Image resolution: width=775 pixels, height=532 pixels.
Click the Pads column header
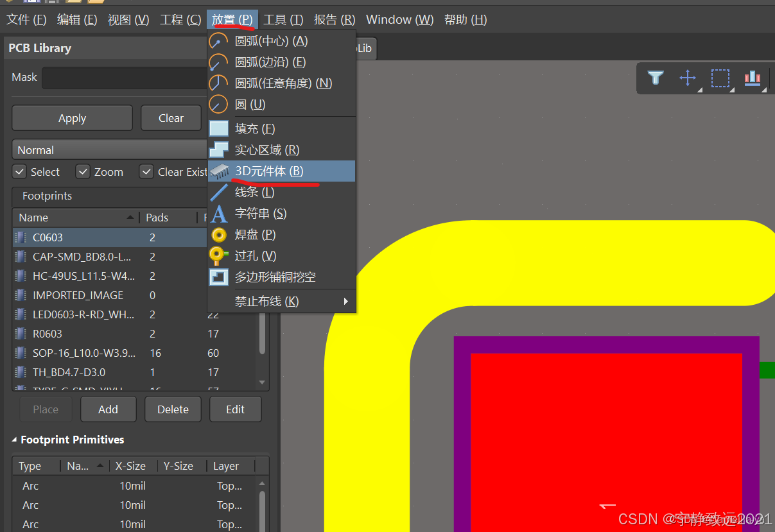coord(169,218)
